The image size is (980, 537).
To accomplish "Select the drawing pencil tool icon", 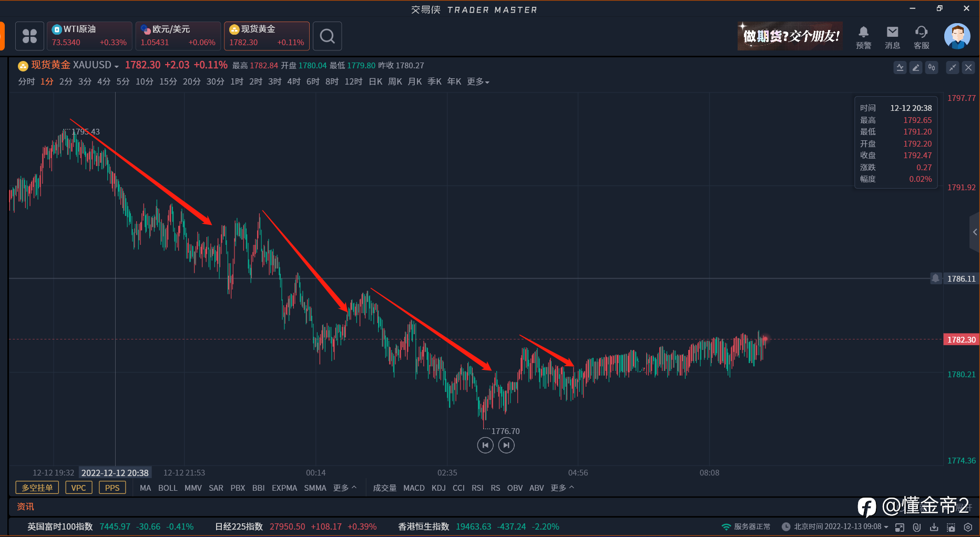I will 916,67.
